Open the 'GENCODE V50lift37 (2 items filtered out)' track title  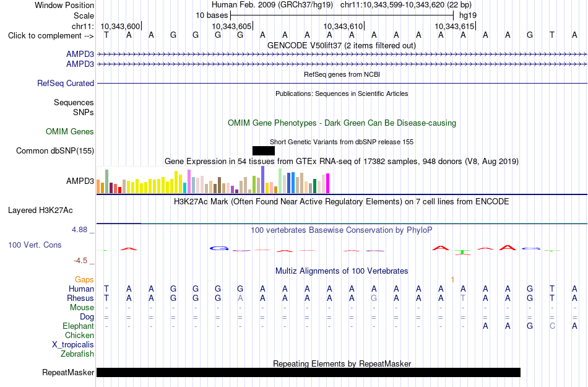click(342, 45)
